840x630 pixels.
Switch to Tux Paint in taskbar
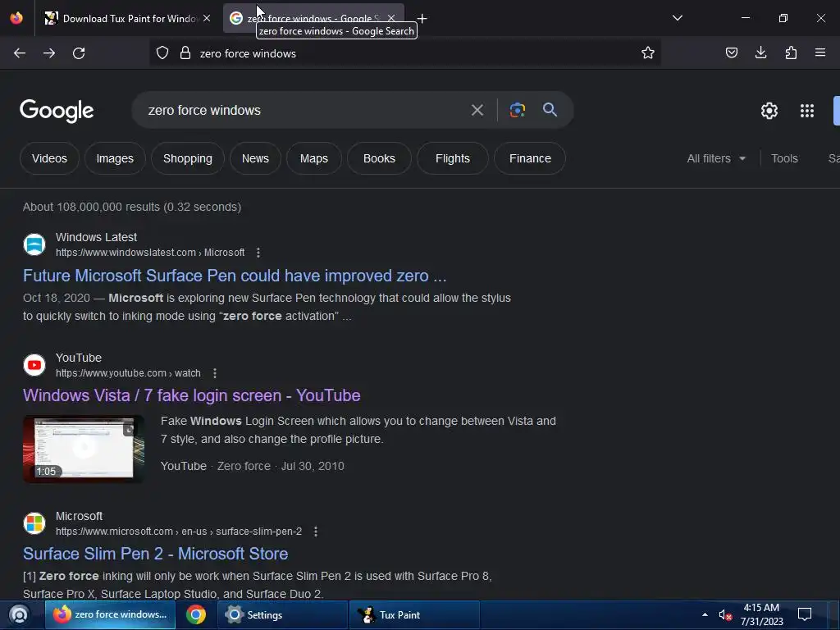click(414, 614)
